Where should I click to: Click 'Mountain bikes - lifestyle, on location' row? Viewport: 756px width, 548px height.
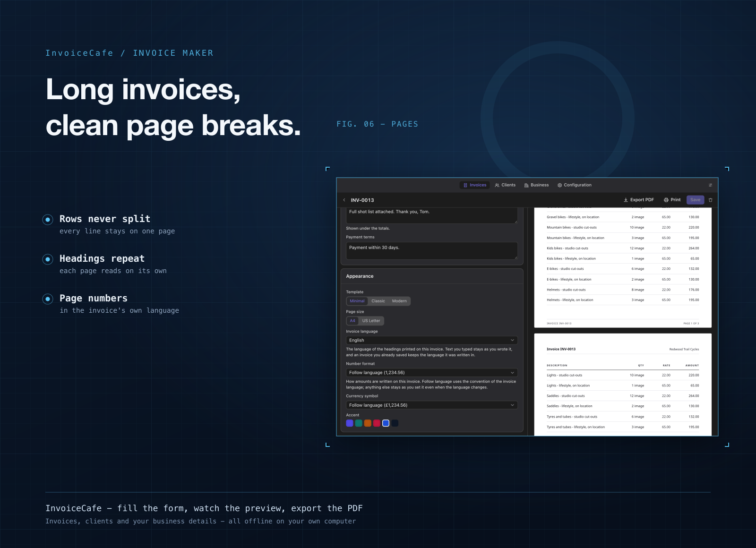coord(623,238)
